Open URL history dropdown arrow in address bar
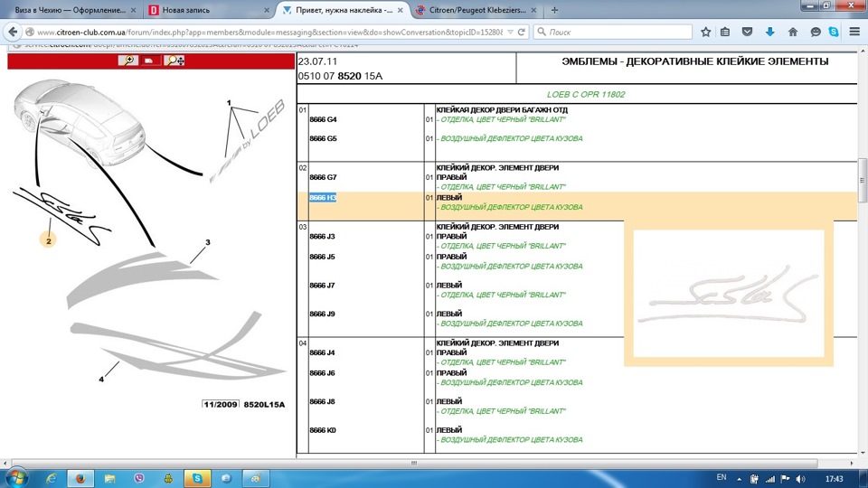The image size is (868, 488). 510,33
